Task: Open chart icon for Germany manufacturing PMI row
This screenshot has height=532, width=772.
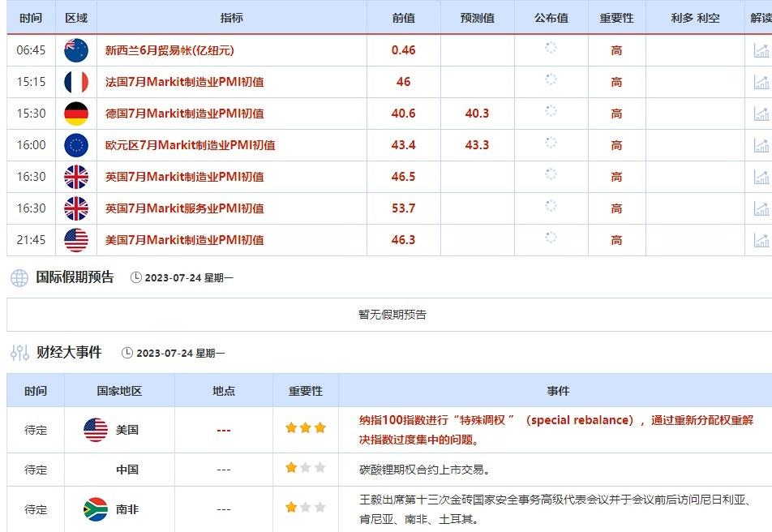Action: point(761,114)
